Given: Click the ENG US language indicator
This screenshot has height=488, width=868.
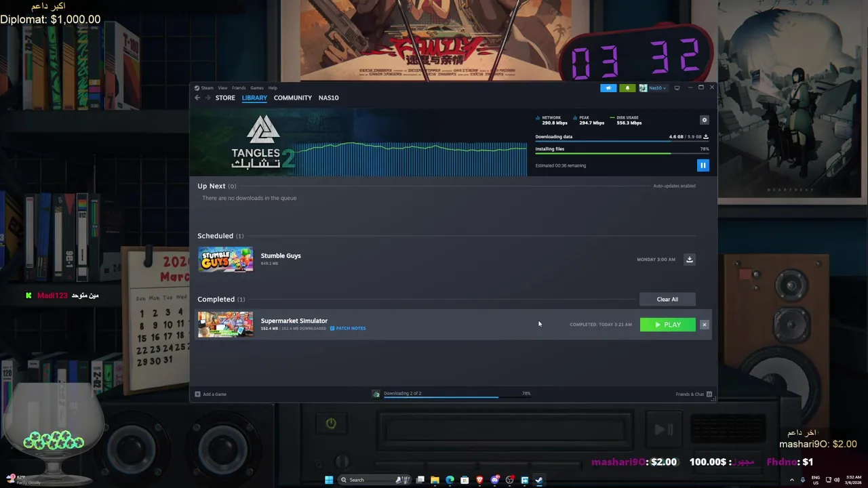Looking at the screenshot, I should click(x=816, y=480).
